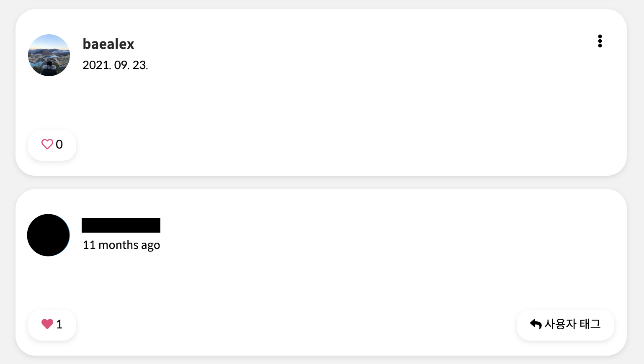Click the empty heart outline icon
This screenshot has width=644, height=364.
coord(47,144)
